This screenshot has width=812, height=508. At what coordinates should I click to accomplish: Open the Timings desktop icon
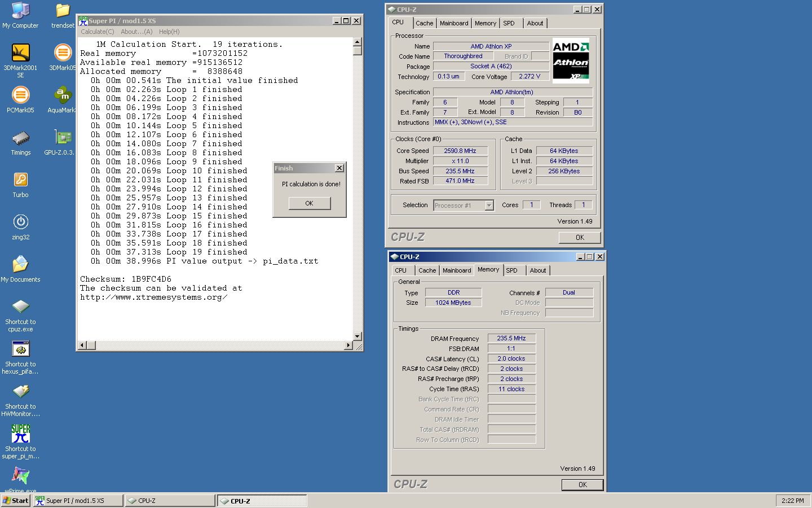pyautogui.click(x=20, y=142)
